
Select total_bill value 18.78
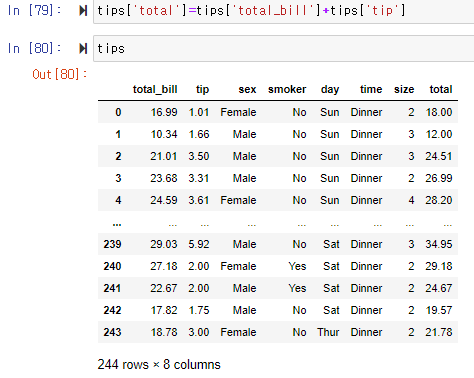[164, 332]
